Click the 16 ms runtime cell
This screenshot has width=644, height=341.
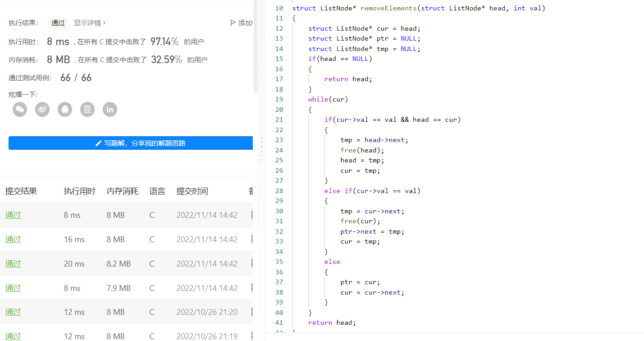[x=74, y=240]
